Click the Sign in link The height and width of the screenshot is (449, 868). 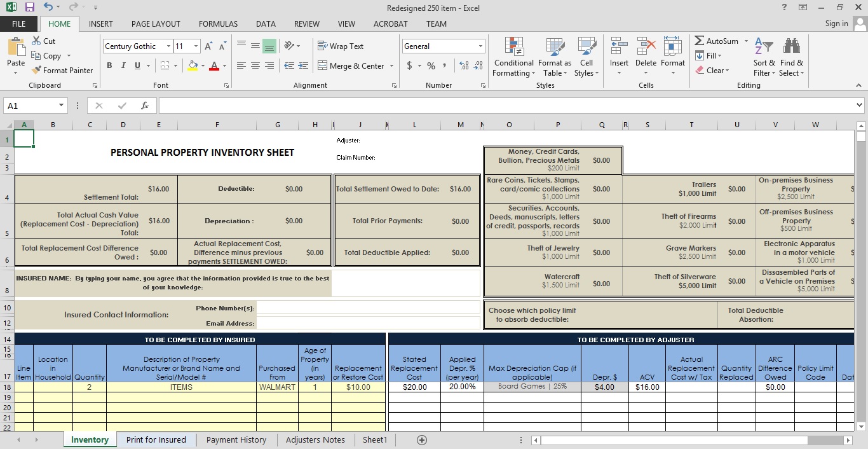pos(836,24)
